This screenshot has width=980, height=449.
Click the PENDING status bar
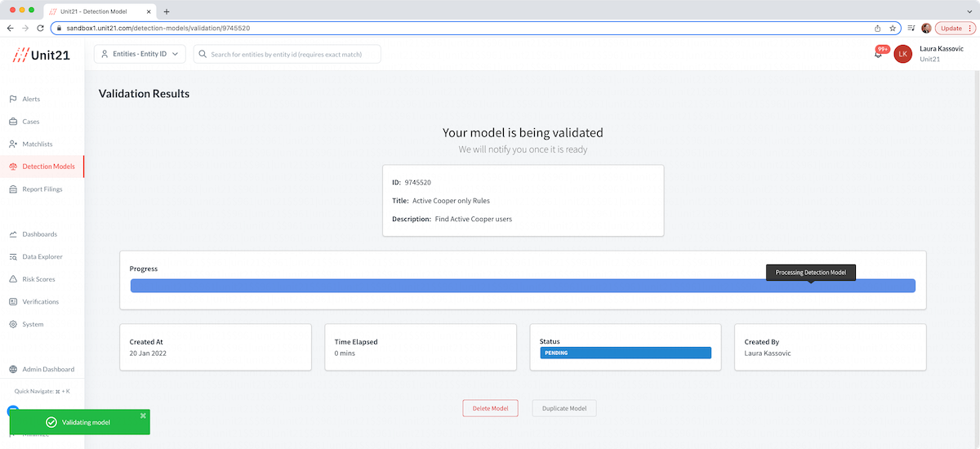pyautogui.click(x=626, y=353)
